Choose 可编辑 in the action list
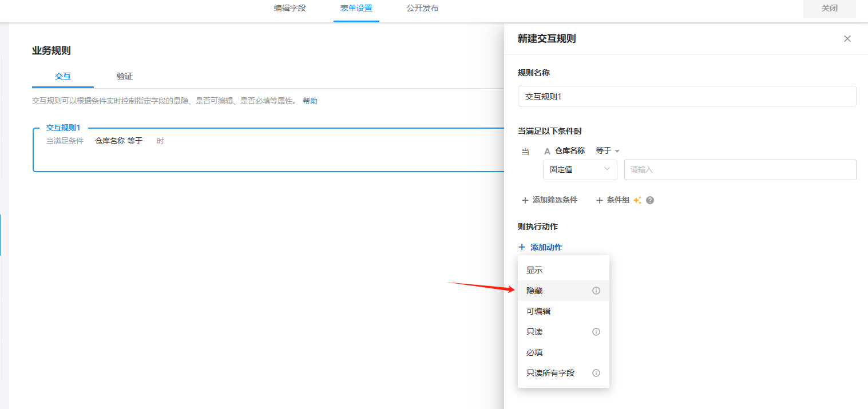 pyautogui.click(x=538, y=311)
